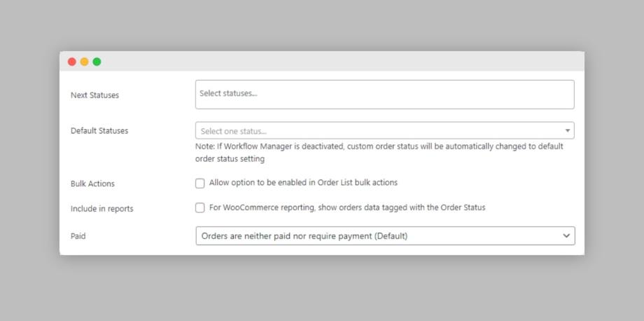
Task: Click the red close window dot
Action: pos(72,62)
